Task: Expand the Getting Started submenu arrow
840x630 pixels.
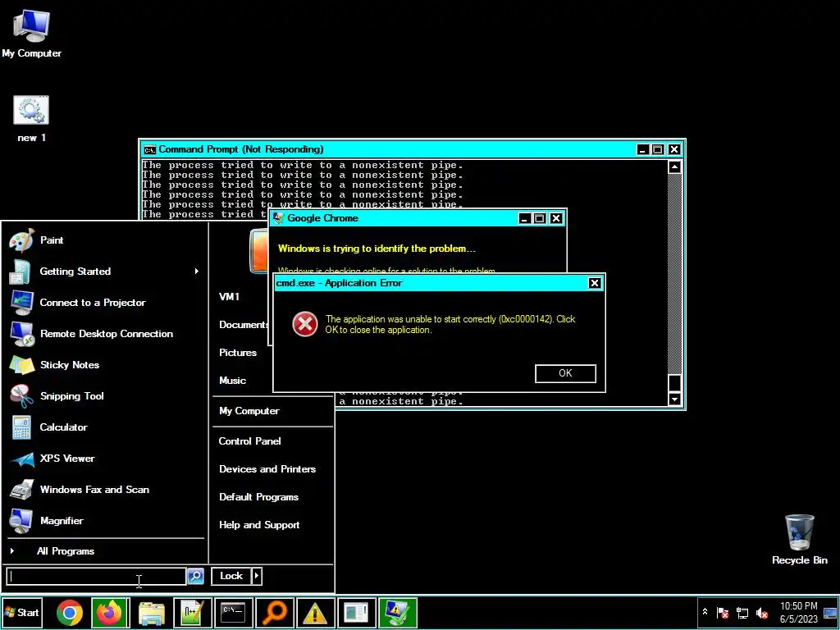Action: pos(197,272)
